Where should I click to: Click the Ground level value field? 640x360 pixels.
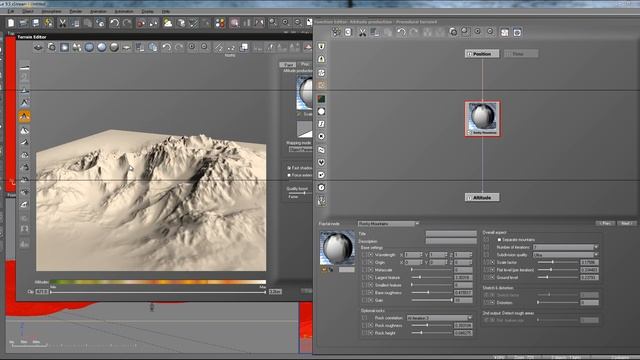pyautogui.click(x=589, y=278)
